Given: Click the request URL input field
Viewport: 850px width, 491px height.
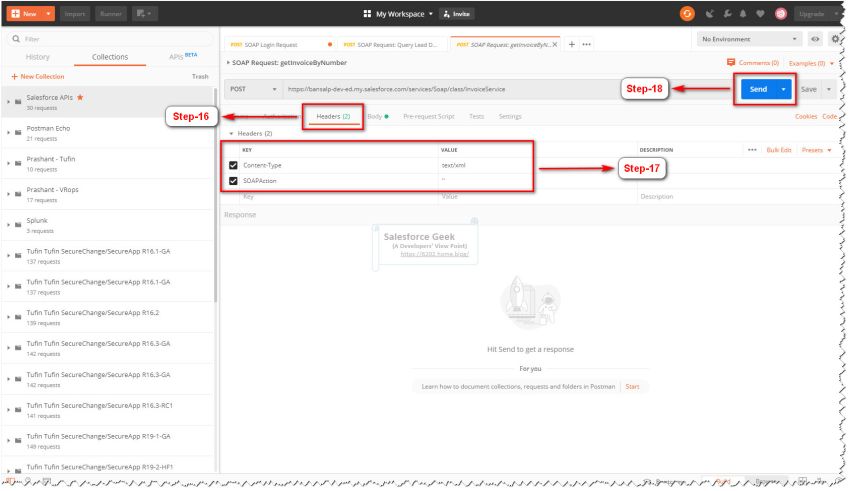Looking at the screenshot, I should [x=450, y=89].
